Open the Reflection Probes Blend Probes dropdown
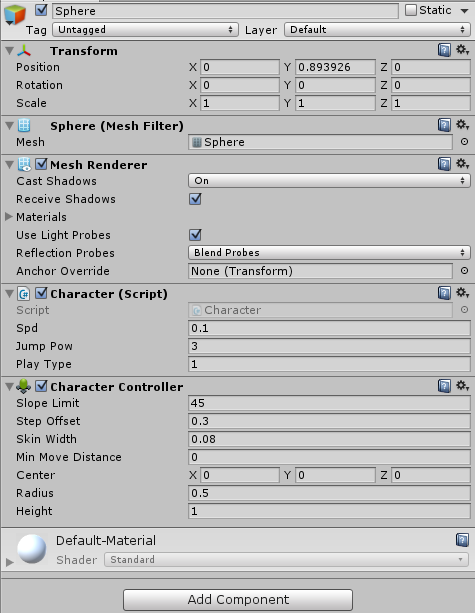475x613 pixels. tap(329, 253)
